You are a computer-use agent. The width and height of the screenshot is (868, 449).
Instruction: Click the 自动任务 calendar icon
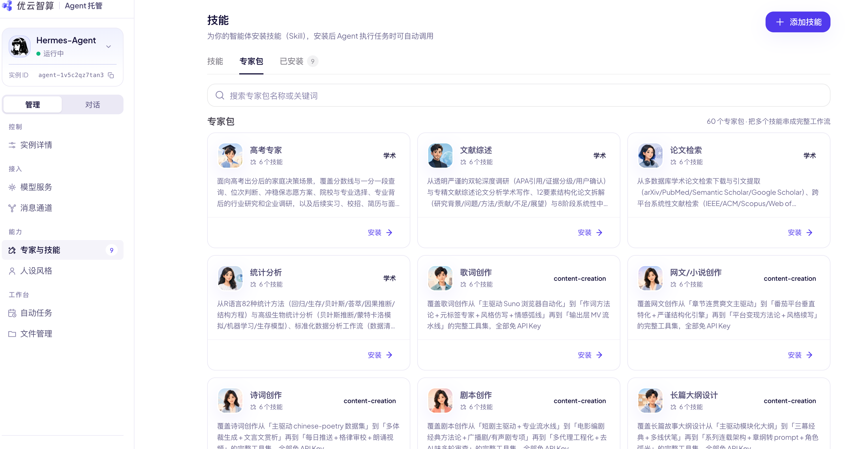pos(12,313)
